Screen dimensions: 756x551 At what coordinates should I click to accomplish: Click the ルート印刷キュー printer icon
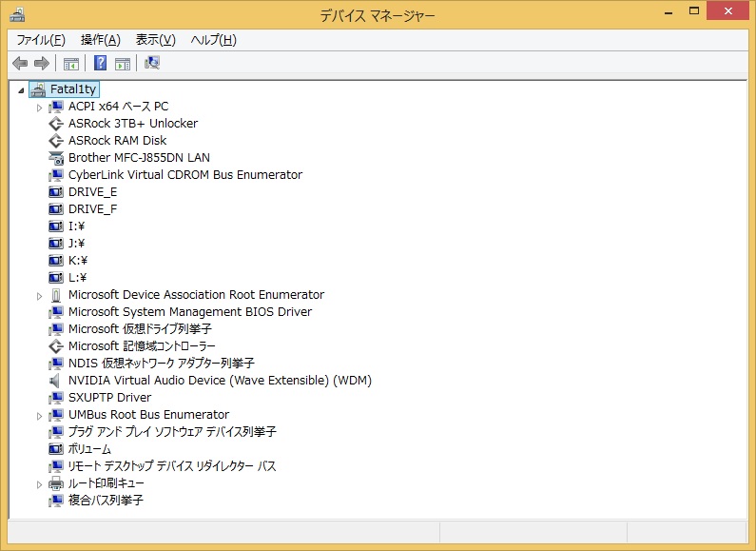click(56, 483)
